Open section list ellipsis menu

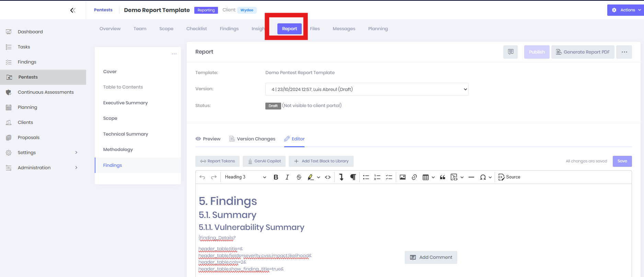click(x=174, y=54)
